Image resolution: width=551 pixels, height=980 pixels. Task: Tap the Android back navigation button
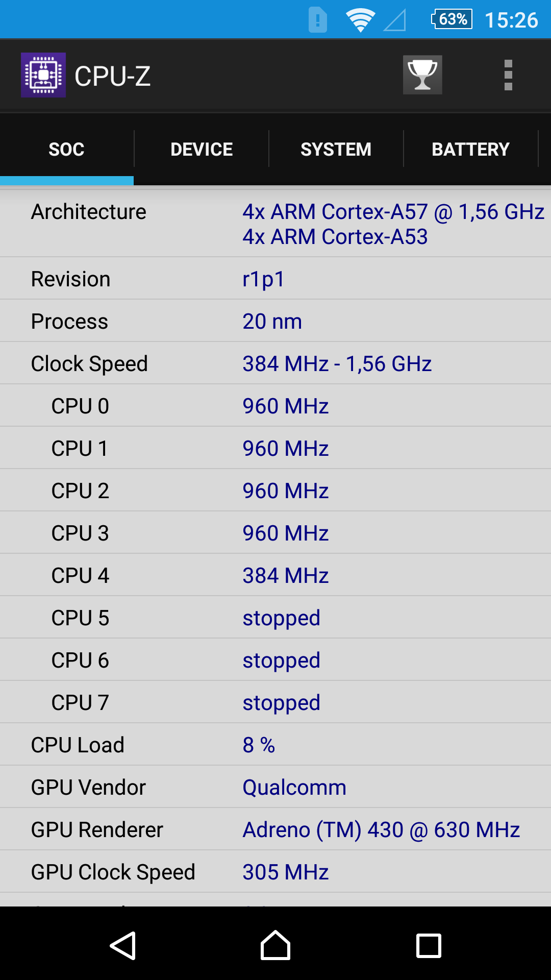pyautogui.click(x=123, y=946)
